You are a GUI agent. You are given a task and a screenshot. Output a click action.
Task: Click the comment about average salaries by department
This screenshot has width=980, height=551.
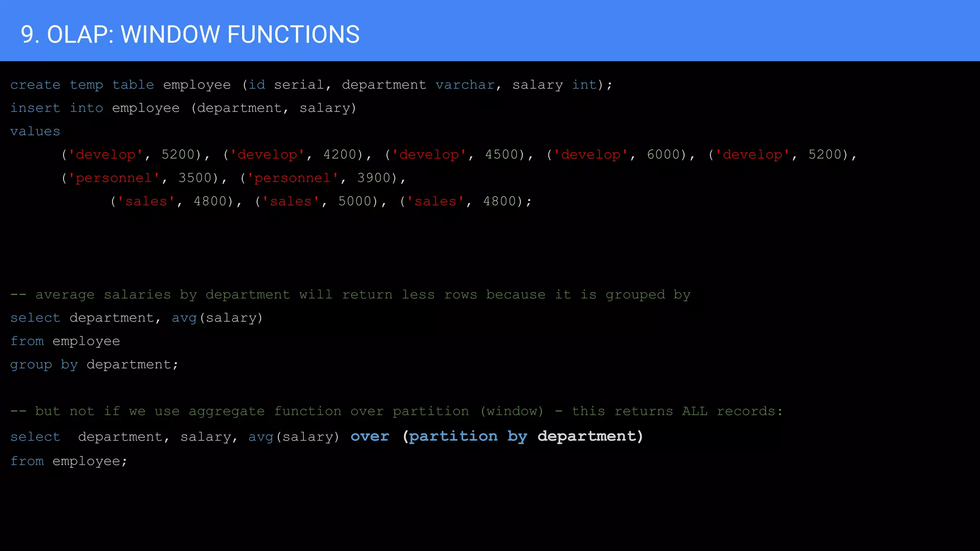click(350, 295)
